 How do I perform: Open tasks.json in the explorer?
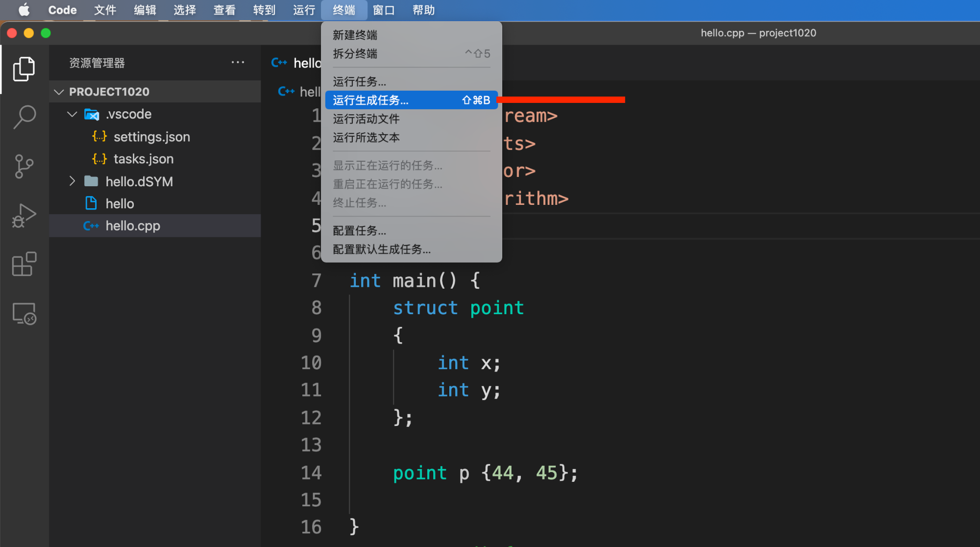click(x=143, y=159)
